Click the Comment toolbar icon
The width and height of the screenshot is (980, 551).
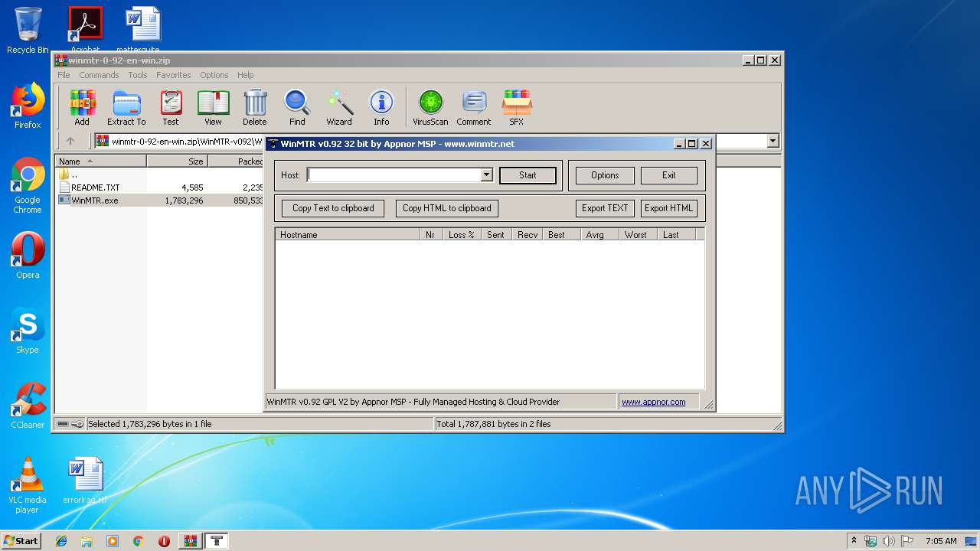[474, 108]
